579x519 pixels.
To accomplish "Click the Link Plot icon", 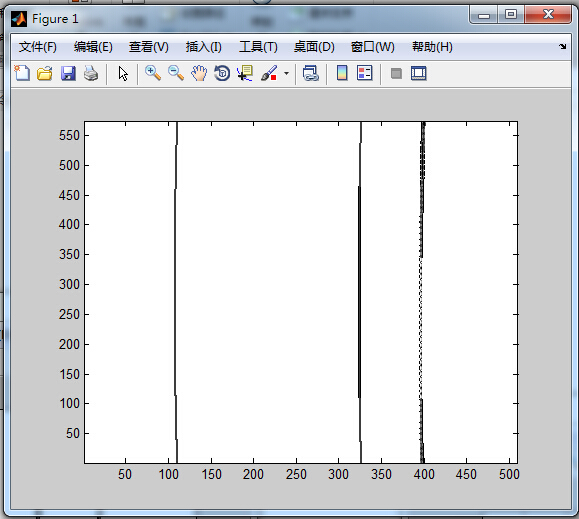I will click(311, 73).
